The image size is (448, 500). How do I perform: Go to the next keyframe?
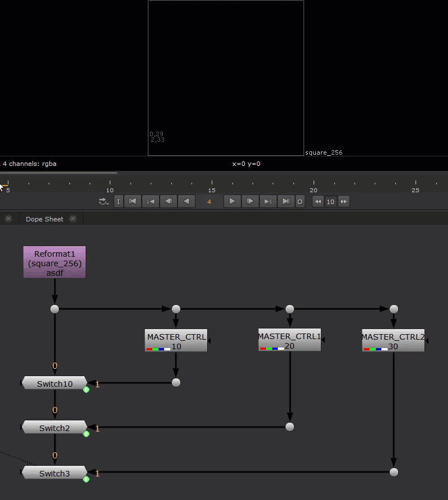(x=268, y=202)
